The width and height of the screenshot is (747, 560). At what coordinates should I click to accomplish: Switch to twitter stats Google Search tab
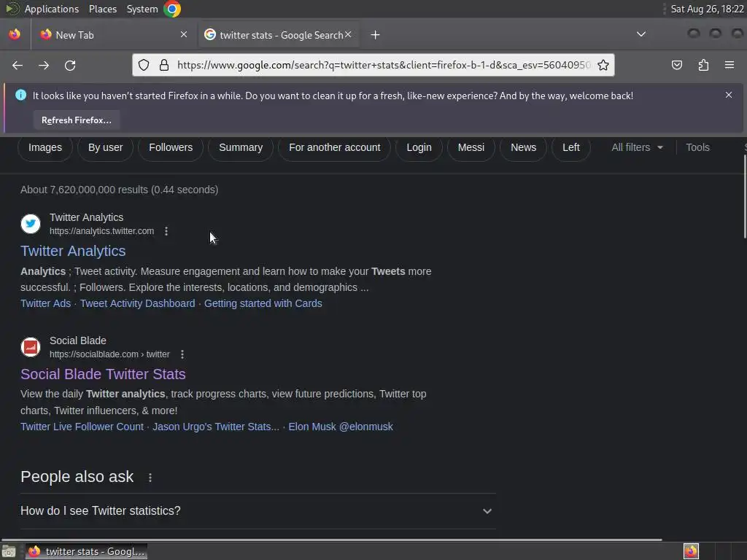[279, 35]
